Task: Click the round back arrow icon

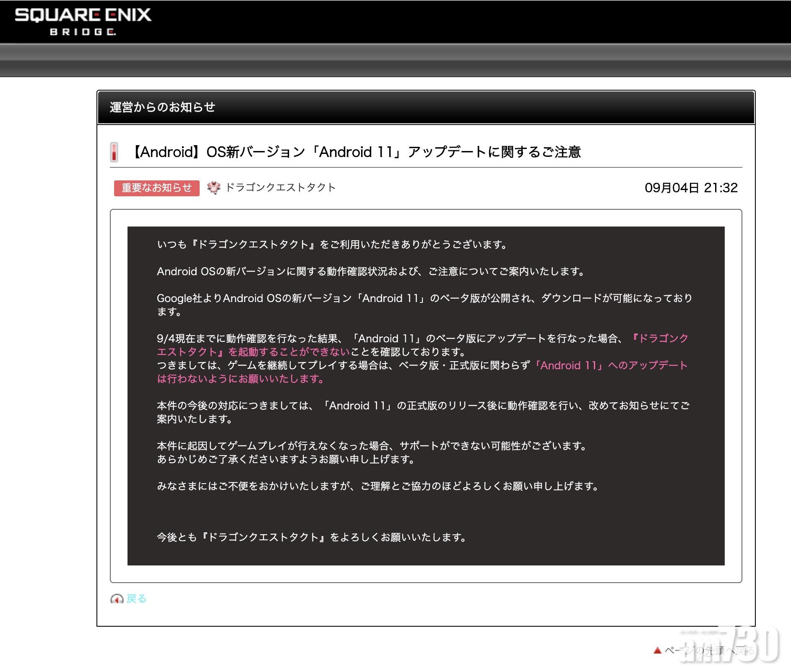Action: 117,599
